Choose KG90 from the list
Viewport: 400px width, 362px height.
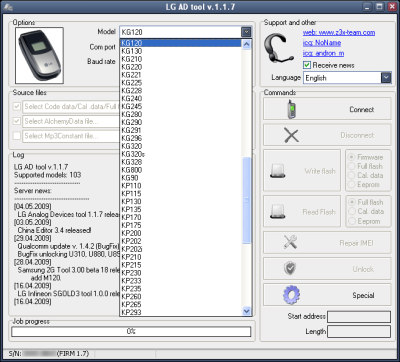pos(180,178)
